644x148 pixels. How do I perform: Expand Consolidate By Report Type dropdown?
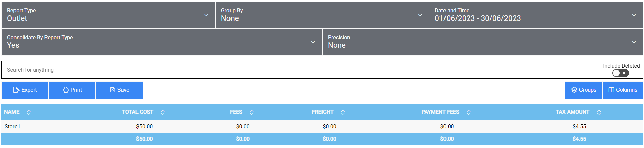162,42
